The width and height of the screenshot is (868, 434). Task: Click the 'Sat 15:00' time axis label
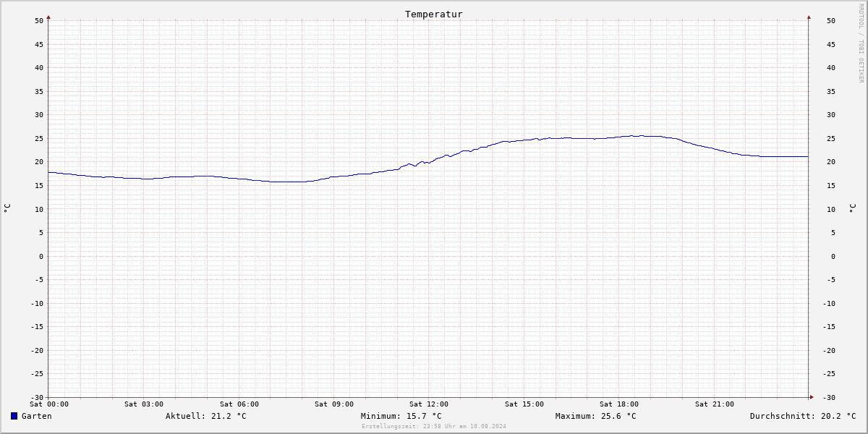click(x=524, y=404)
